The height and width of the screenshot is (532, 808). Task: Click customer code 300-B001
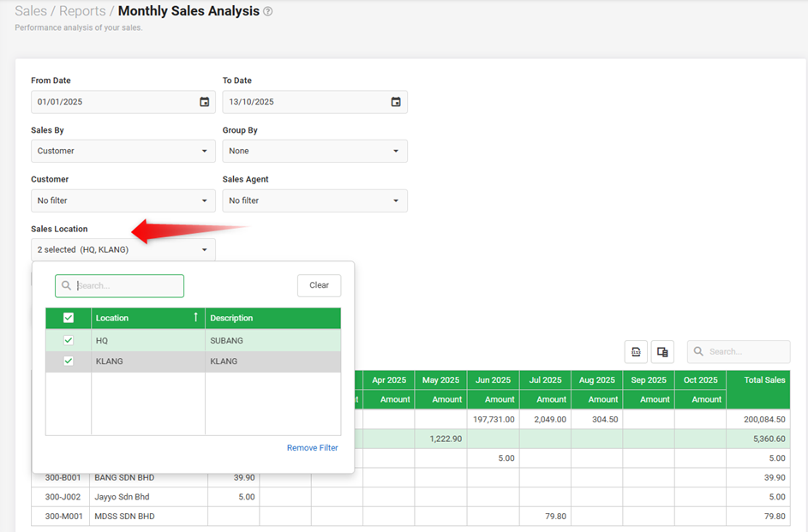coord(63,478)
